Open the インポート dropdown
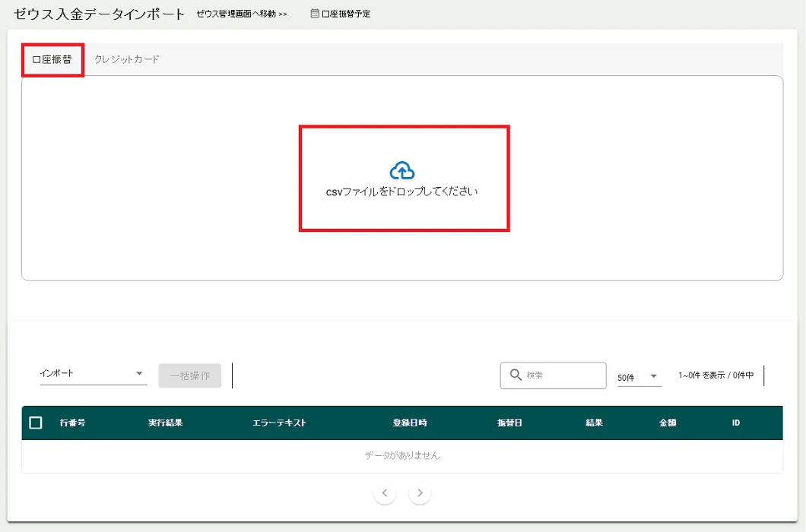This screenshot has height=532, width=806. [93, 374]
